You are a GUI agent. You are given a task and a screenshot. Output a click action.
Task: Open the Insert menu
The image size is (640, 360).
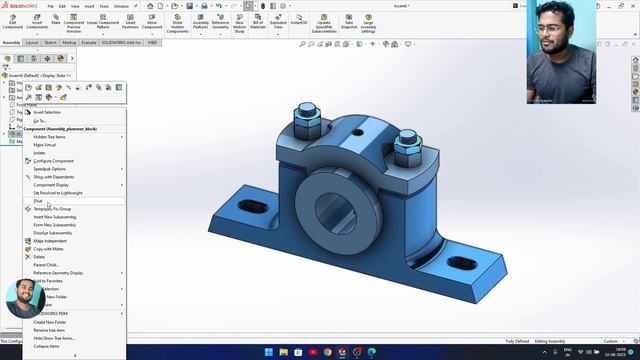click(x=89, y=6)
